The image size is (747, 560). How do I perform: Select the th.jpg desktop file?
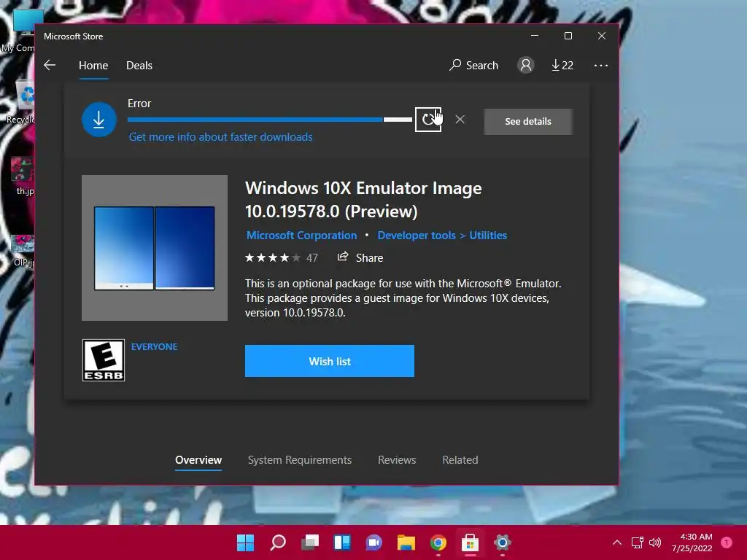tap(23, 176)
